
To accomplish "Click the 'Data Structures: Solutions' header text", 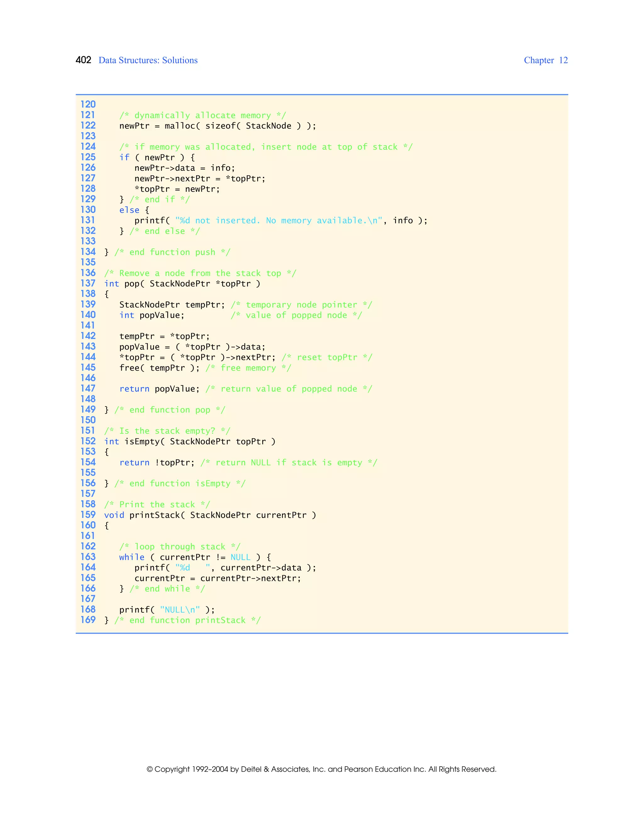I will coord(148,60).
